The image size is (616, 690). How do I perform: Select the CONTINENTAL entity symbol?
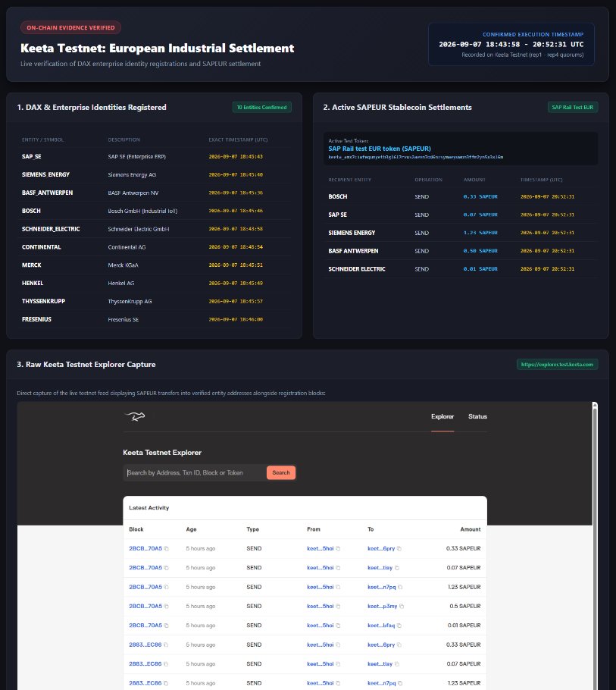[42, 247]
